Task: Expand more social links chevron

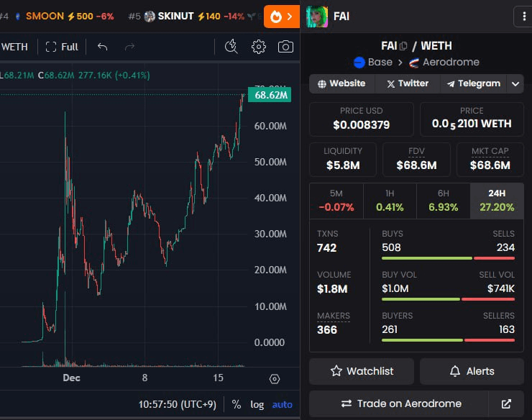Action: coord(515,83)
